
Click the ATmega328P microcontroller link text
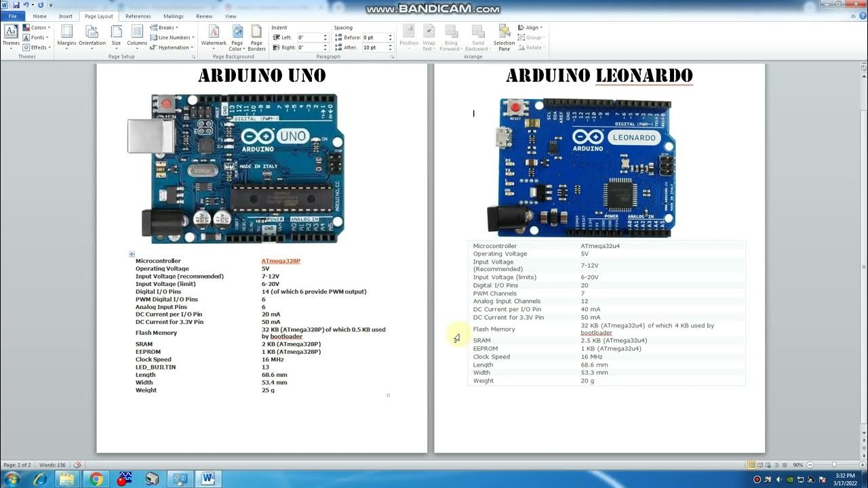point(281,261)
